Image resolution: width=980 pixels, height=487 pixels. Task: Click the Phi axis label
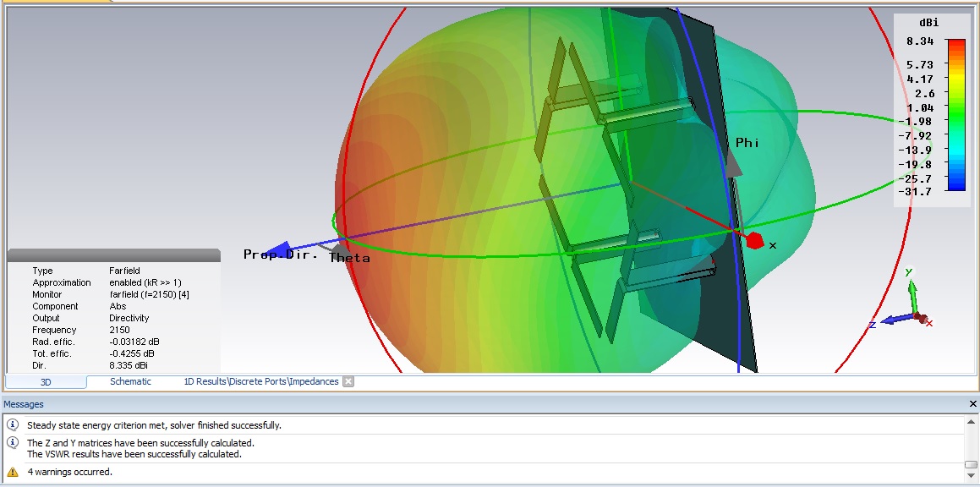(747, 143)
